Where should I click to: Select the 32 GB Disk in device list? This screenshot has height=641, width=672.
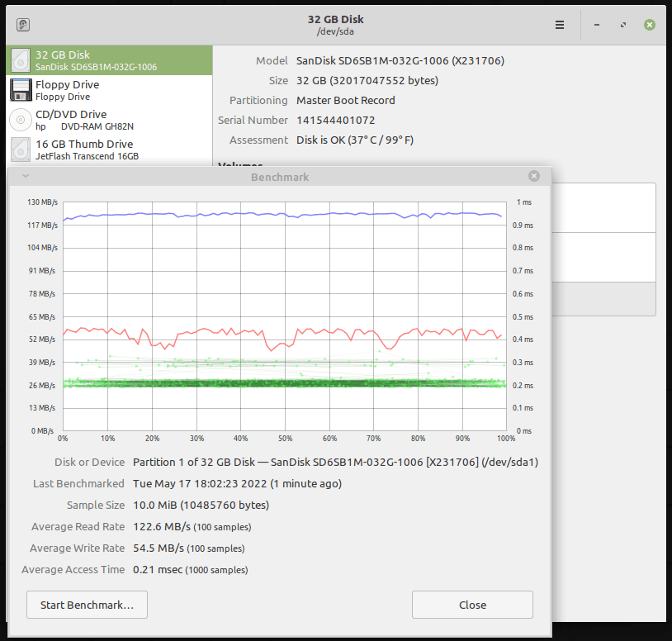click(109, 60)
